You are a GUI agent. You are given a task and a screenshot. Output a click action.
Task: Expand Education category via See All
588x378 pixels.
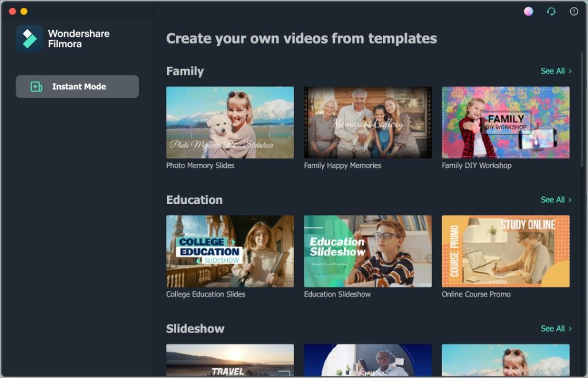(556, 199)
